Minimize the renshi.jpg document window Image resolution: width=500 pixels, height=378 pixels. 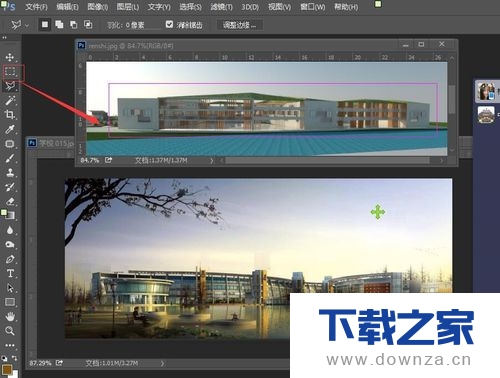406,45
